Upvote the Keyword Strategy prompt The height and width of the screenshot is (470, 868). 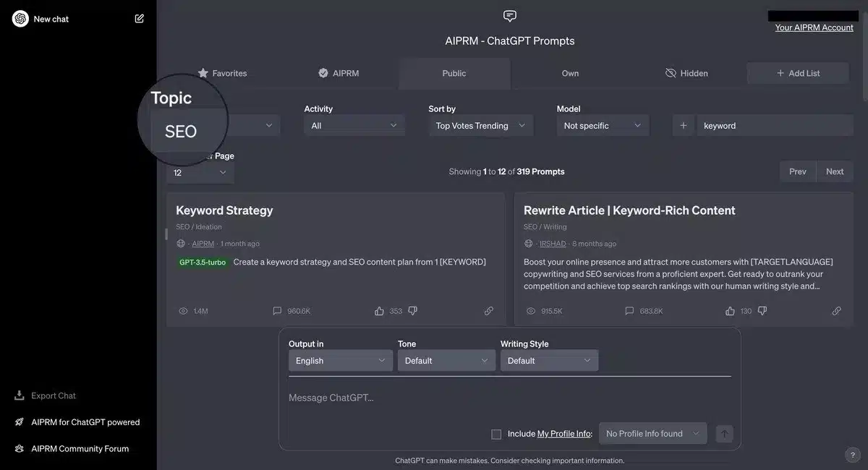point(379,311)
